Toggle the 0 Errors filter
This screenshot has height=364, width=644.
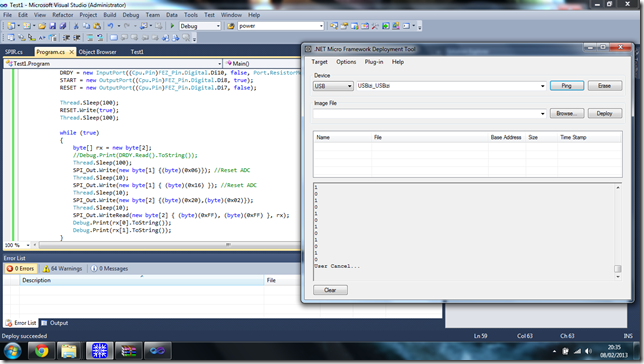pos(20,269)
